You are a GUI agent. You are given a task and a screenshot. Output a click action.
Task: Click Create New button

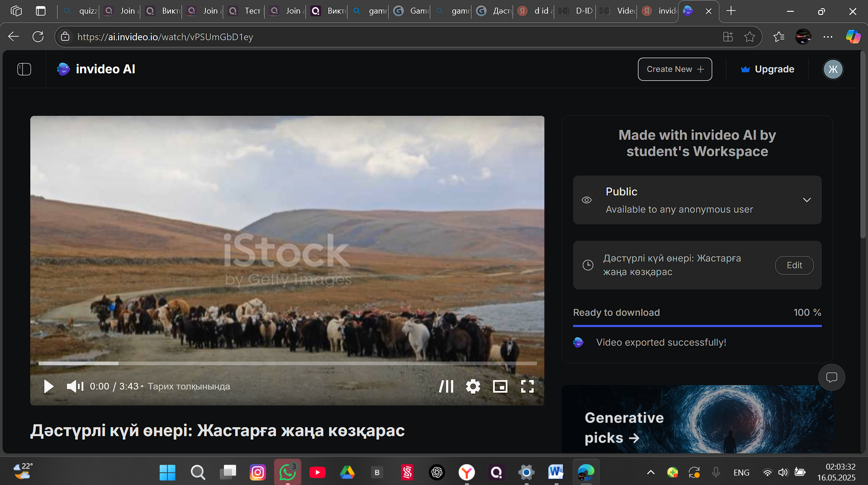pyautogui.click(x=675, y=69)
